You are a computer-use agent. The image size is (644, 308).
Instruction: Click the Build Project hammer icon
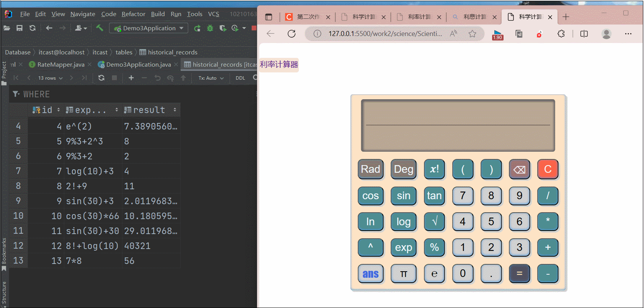(x=99, y=28)
